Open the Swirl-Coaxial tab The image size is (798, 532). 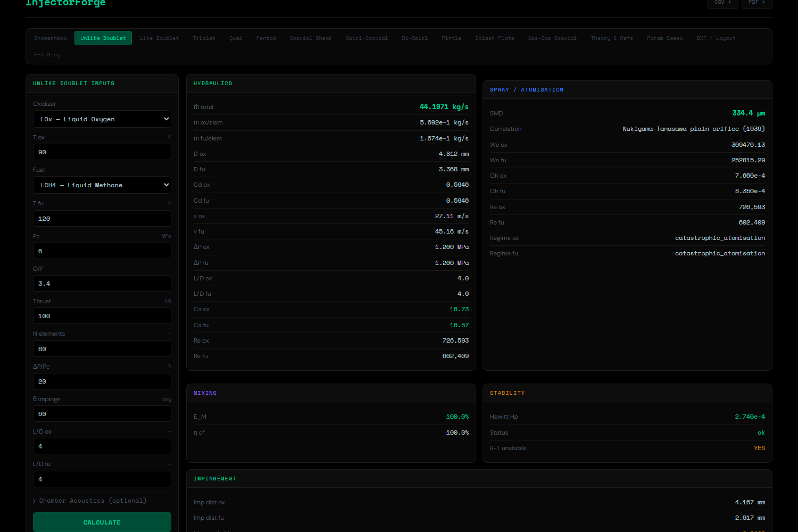click(367, 38)
